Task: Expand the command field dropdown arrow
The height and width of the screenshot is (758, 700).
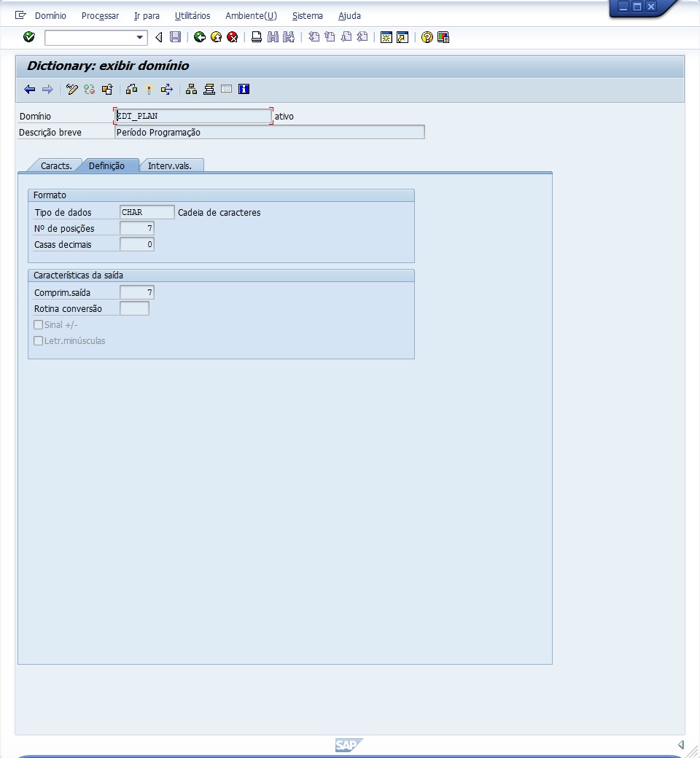Action: click(140, 37)
